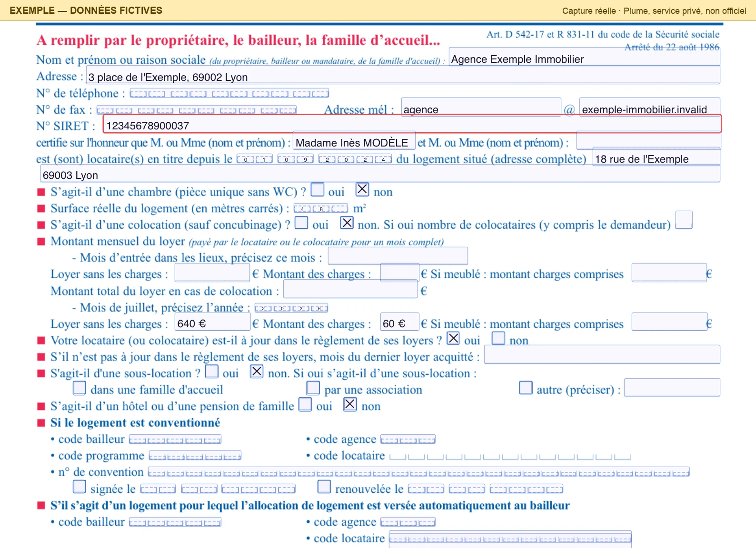Tick the 'autre (préciser)' checkbox
Viewport: 756px width, 548px height.
click(526, 388)
